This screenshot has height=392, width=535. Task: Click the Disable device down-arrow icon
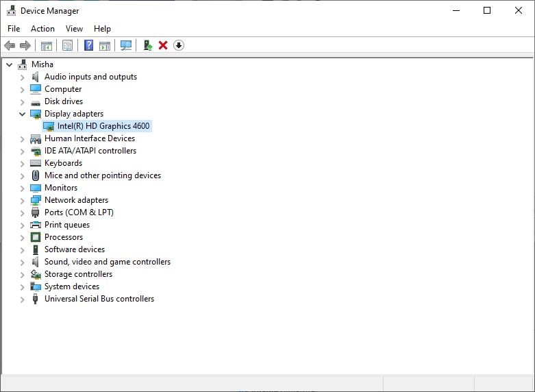[179, 45]
